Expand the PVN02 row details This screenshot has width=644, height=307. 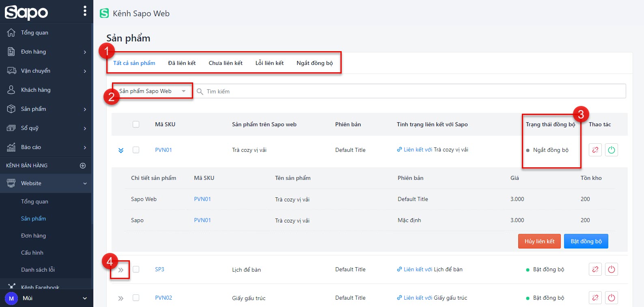(x=121, y=298)
